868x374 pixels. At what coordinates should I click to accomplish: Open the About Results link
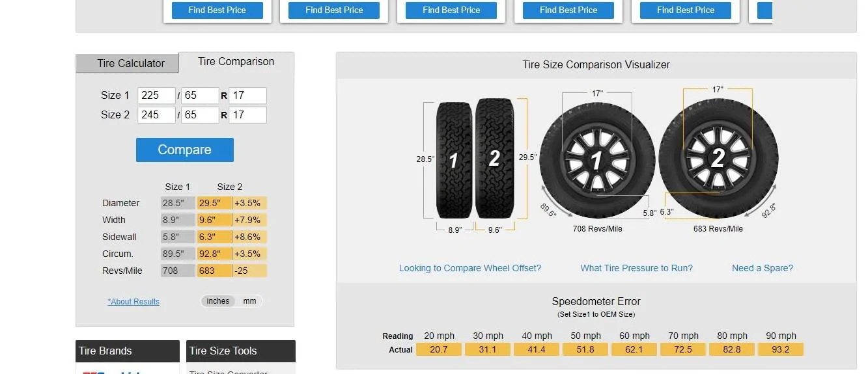click(x=133, y=302)
